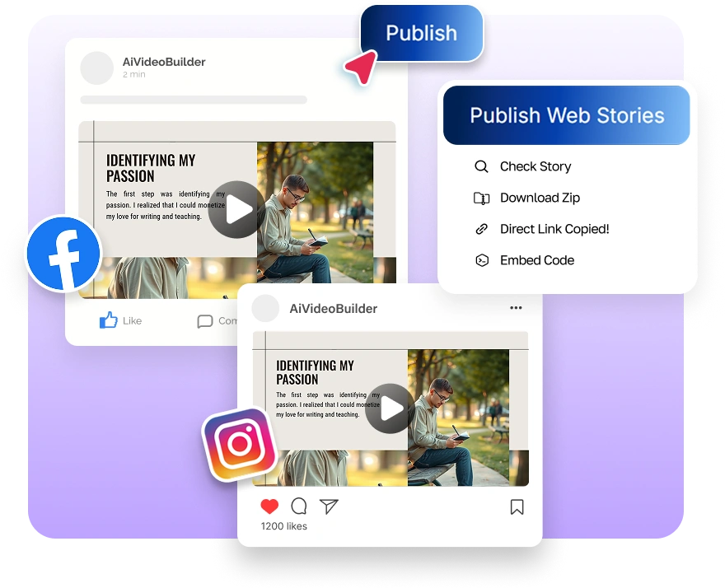Screen dimensions: 725x588
Task: Tap the red heart like icon
Action: click(x=269, y=506)
